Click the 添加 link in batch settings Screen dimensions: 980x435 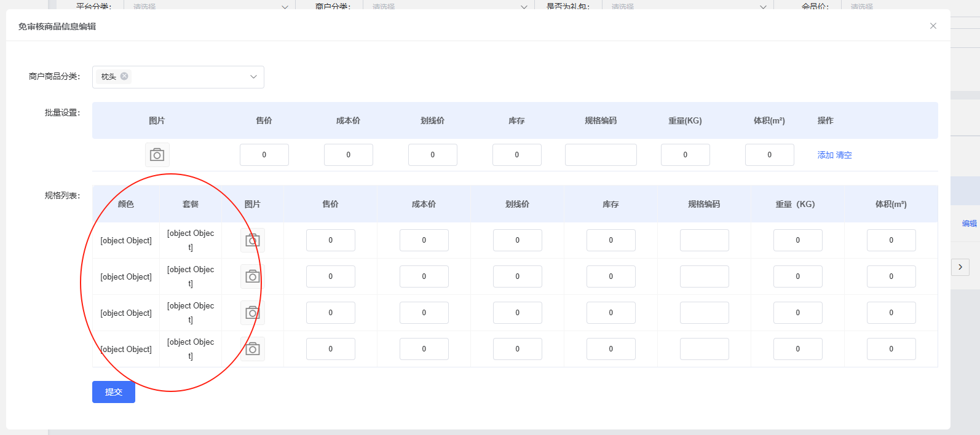point(825,155)
